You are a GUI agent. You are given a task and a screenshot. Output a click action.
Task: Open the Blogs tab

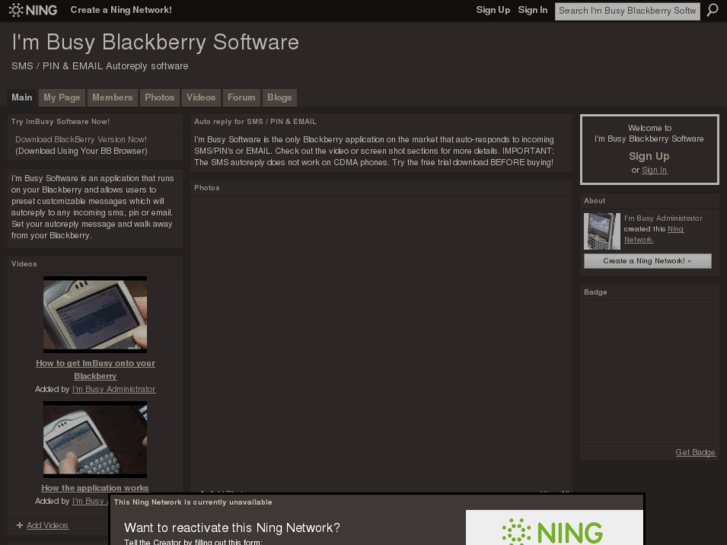tap(279, 97)
